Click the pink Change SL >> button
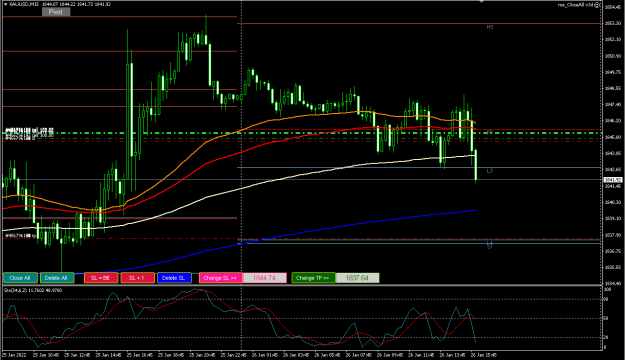Viewport: 625px width, 360px height. coord(220,278)
